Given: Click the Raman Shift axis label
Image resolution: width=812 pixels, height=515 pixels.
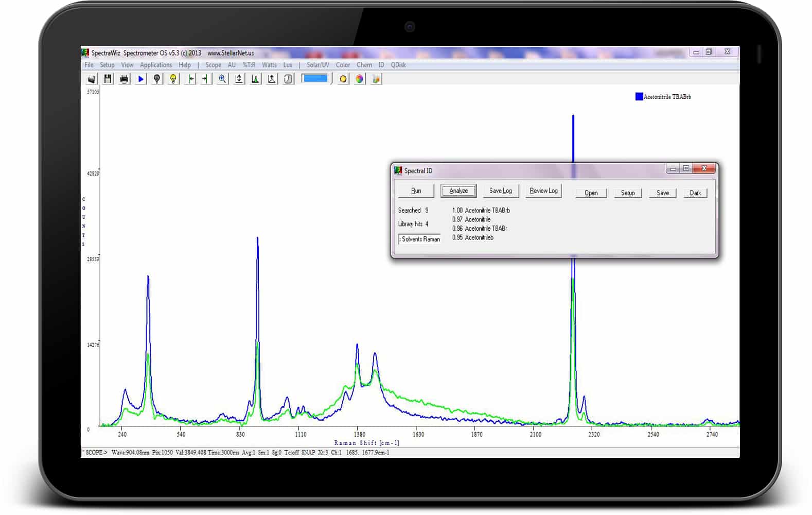Looking at the screenshot, I should coord(367,443).
